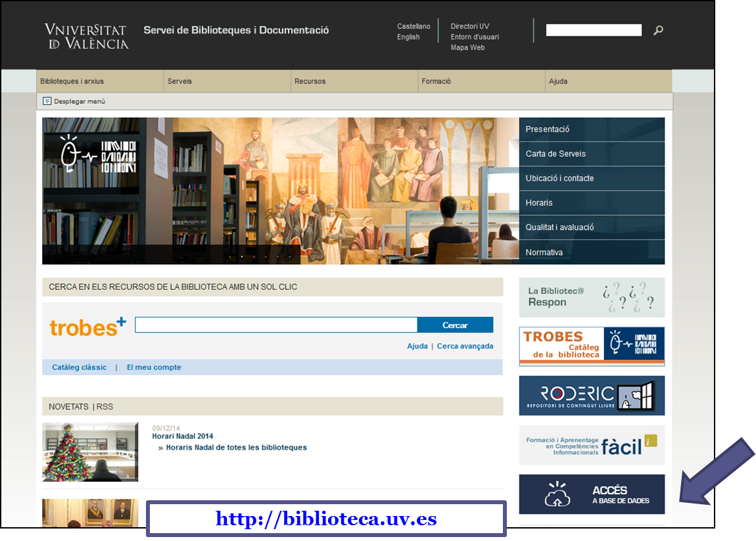Open the Entorn d'usuari link
Viewport: 756px width, 541px height.
coord(475,37)
